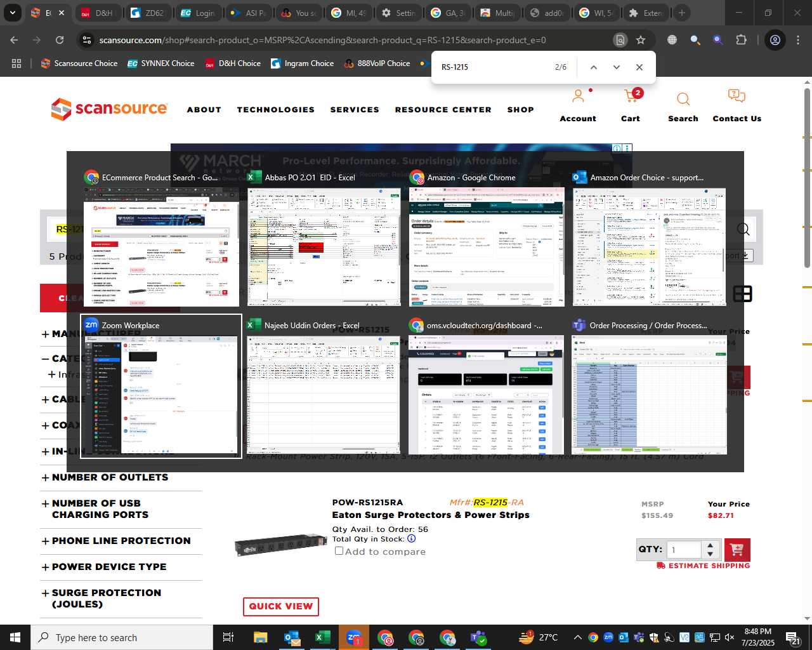Click the QTY input field
This screenshot has width=812, height=650.
[x=684, y=550]
